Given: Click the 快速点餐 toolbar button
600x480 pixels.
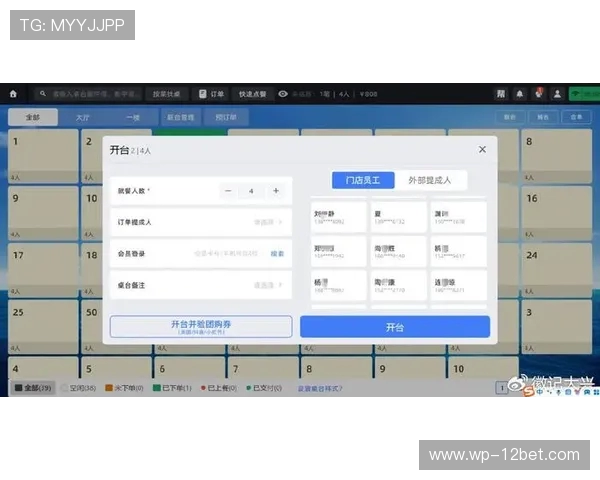Looking at the screenshot, I should (x=253, y=94).
